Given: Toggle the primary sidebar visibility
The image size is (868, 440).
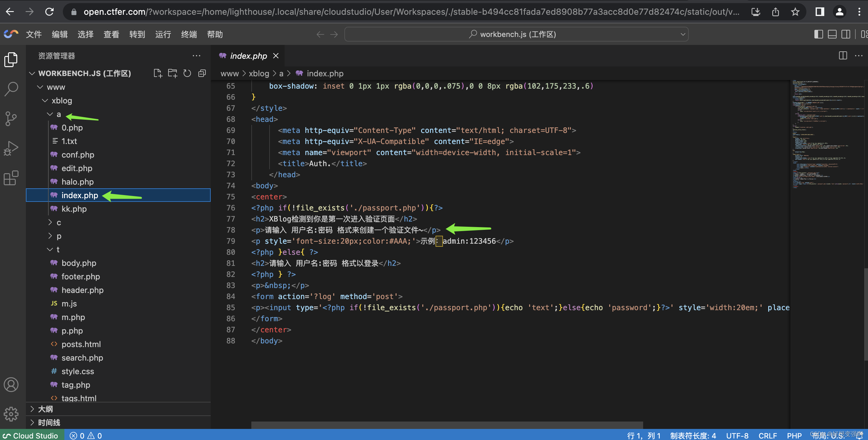Looking at the screenshot, I should [x=818, y=34].
